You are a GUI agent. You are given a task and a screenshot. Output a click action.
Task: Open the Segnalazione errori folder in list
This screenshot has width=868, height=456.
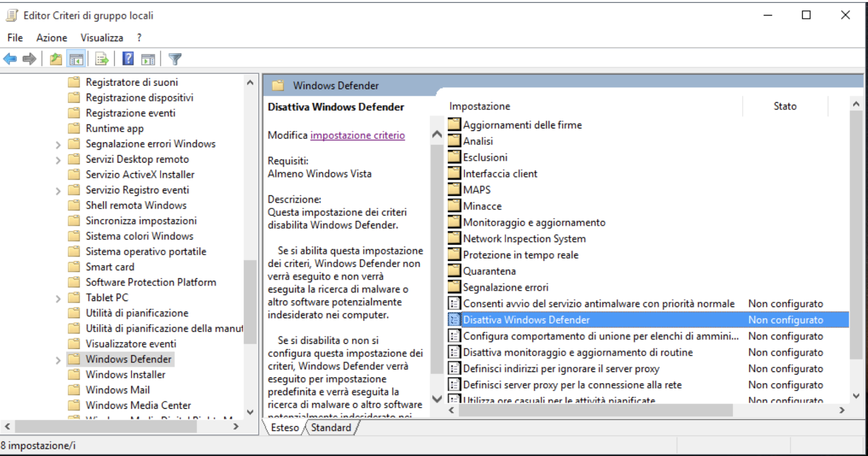click(505, 287)
